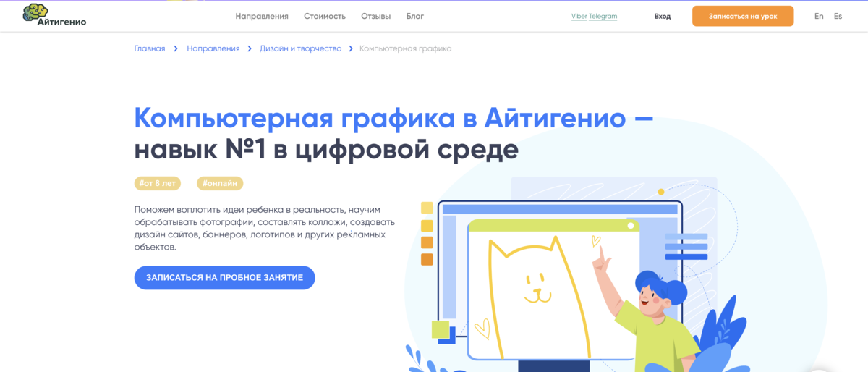
Task: Open the Дизайн и творчество breadcrumb
Action: (300, 48)
